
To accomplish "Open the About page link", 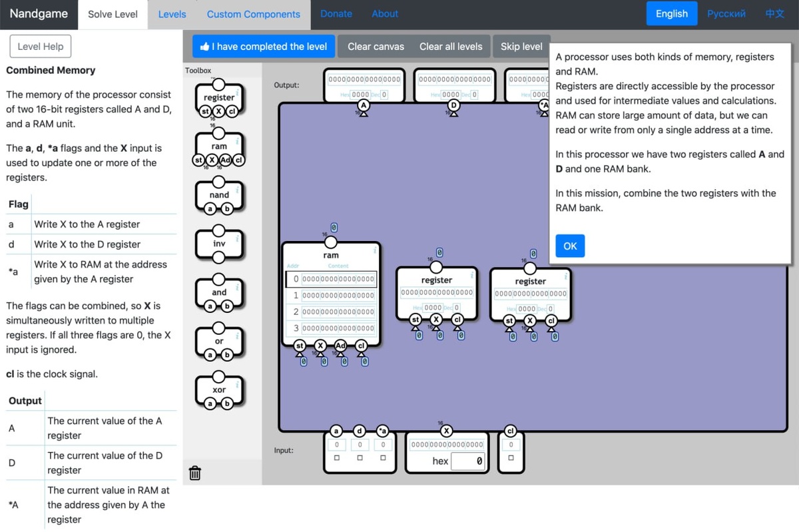I will [x=385, y=13].
